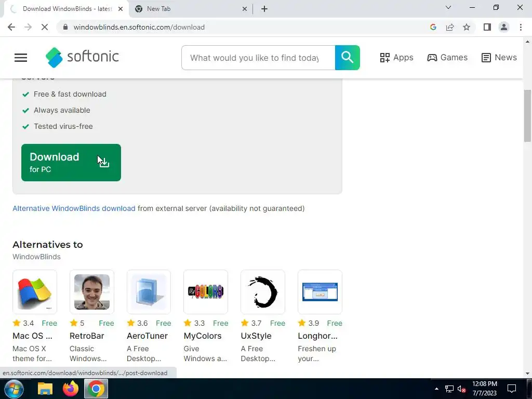The image size is (532, 399).
Task: Click the browser forward arrow
Action: click(28, 27)
